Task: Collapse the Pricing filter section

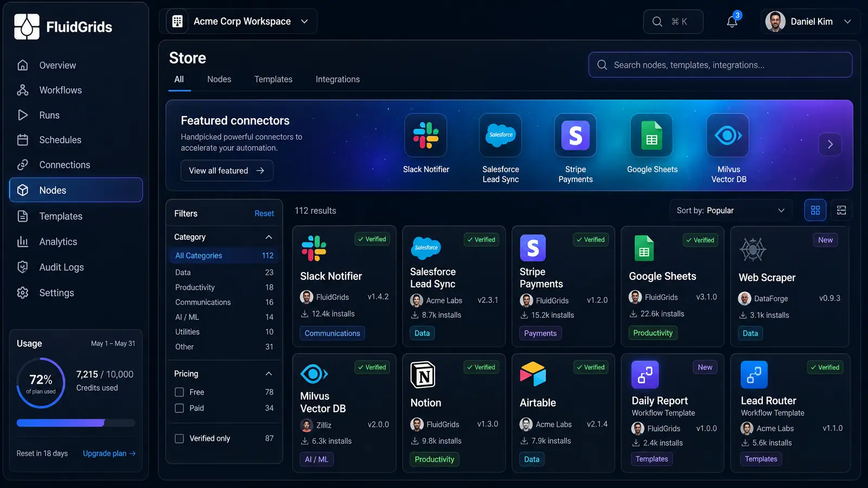Action: (x=269, y=374)
